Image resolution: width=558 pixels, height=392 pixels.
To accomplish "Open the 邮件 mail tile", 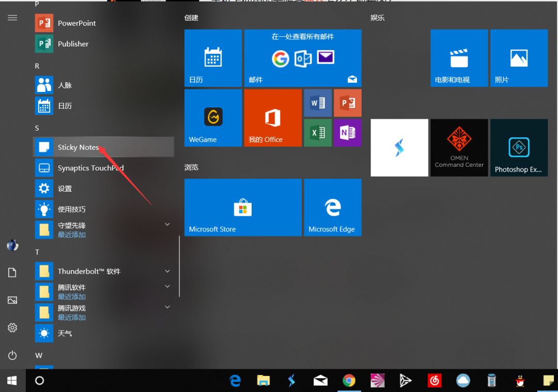I will (x=303, y=58).
